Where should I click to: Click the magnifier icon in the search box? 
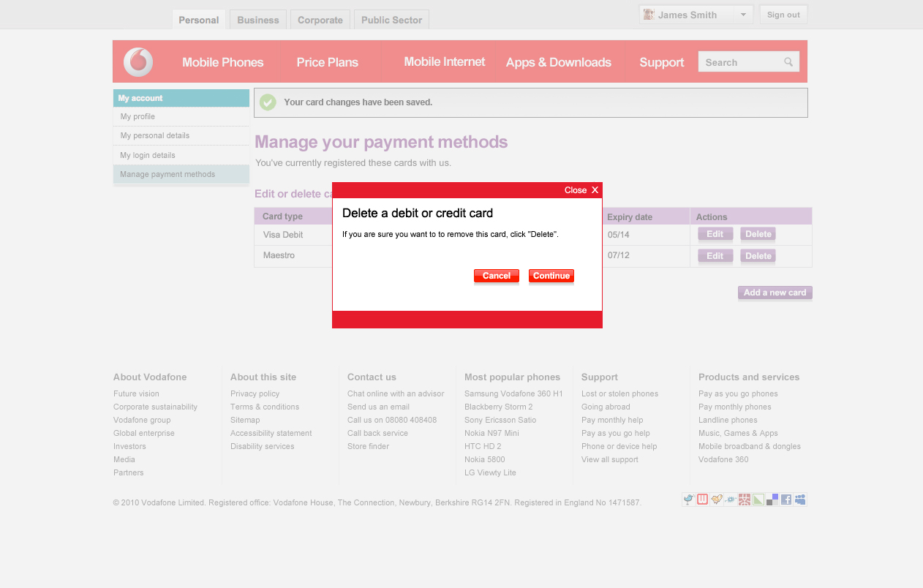(788, 62)
